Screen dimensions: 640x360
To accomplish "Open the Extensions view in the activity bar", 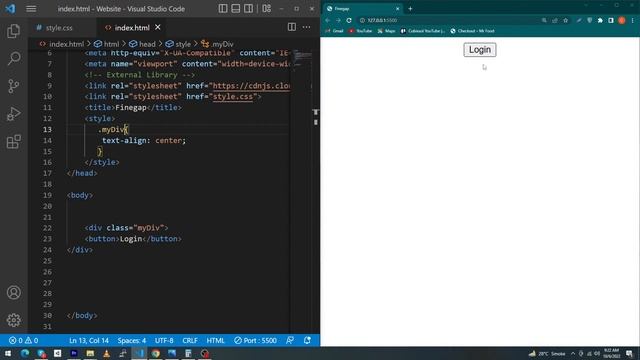I will [13, 142].
